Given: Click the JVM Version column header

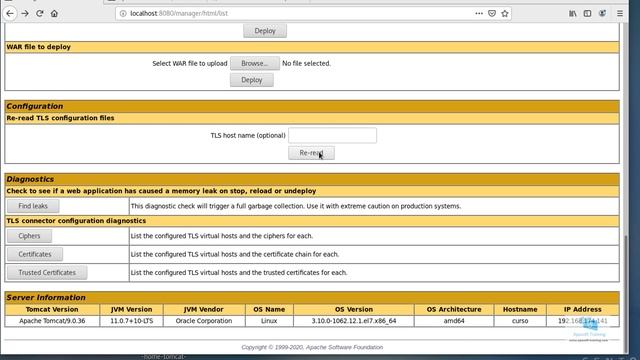Looking at the screenshot, I should coord(131,309).
